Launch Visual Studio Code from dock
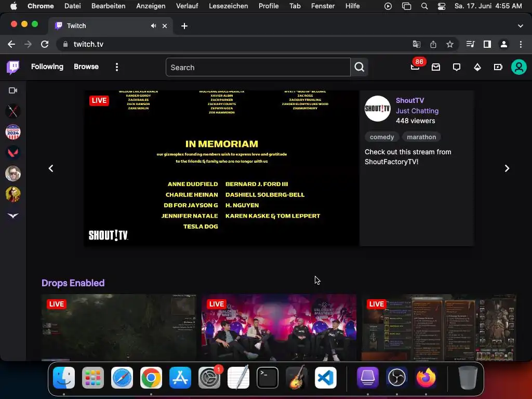This screenshot has width=532, height=399. coord(325,378)
